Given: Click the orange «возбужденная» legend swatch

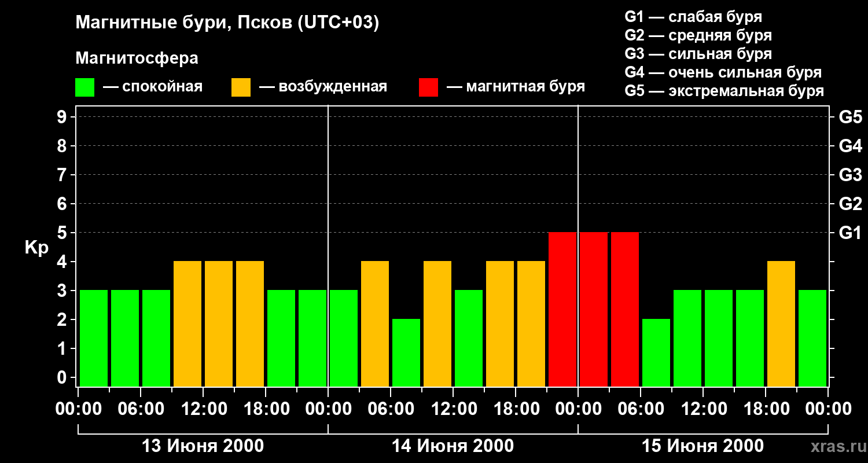Looking at the screenshot, I should pyautogui.click(x=241, y=87).
